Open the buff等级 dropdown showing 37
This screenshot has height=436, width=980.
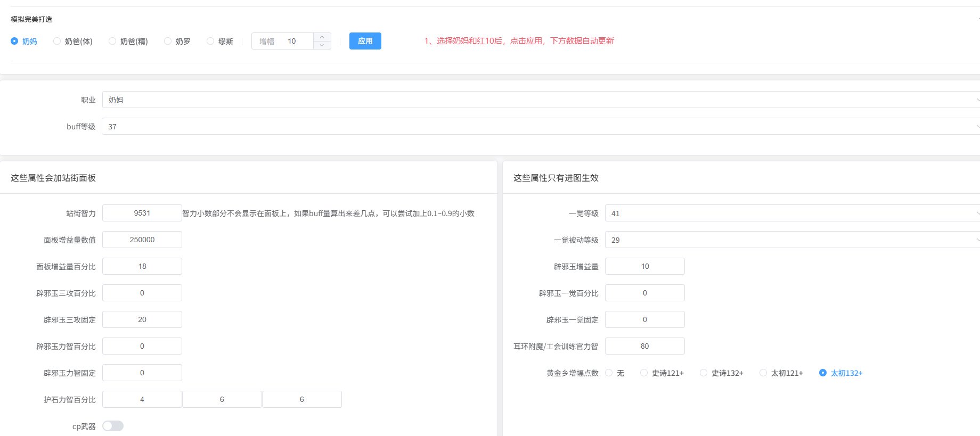(x=541, y=126)
